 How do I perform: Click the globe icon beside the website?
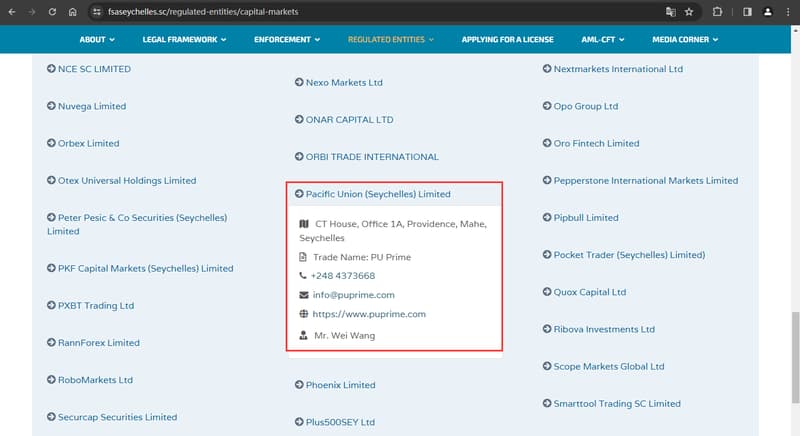304,314
